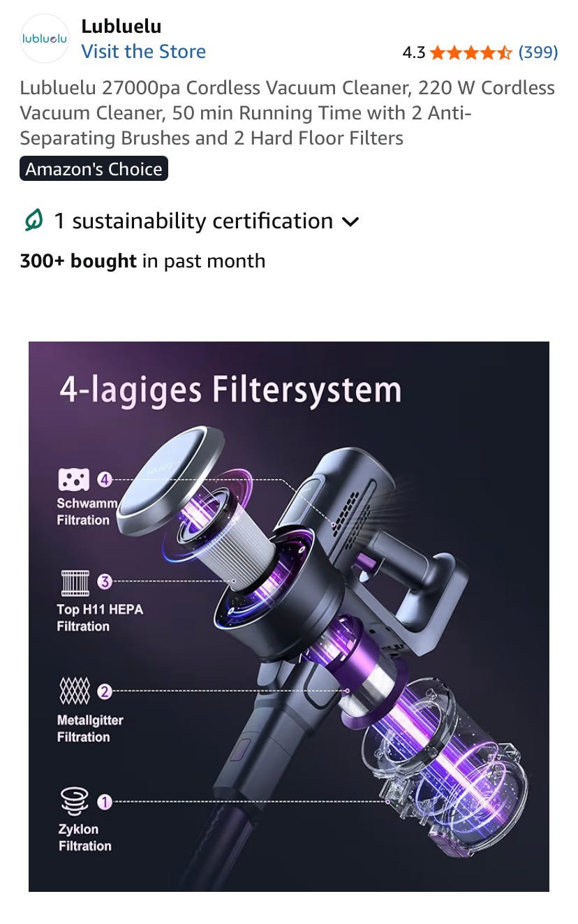
Task: Click the number 3 callout marker
Action: (105, 581)
